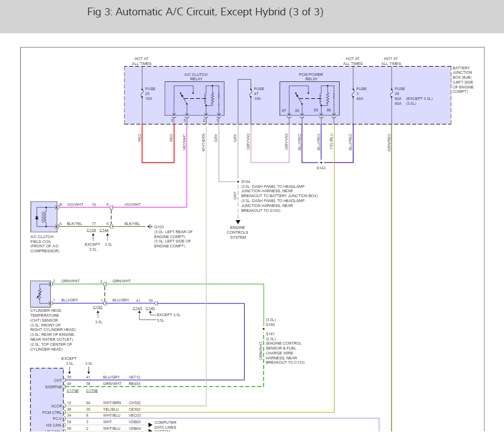Click the vertical 'GRN/RED' wire label

[389, 143]
